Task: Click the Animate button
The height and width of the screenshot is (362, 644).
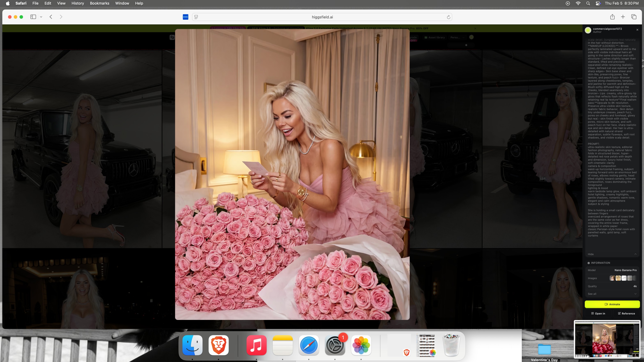Action: pos(612,304)
